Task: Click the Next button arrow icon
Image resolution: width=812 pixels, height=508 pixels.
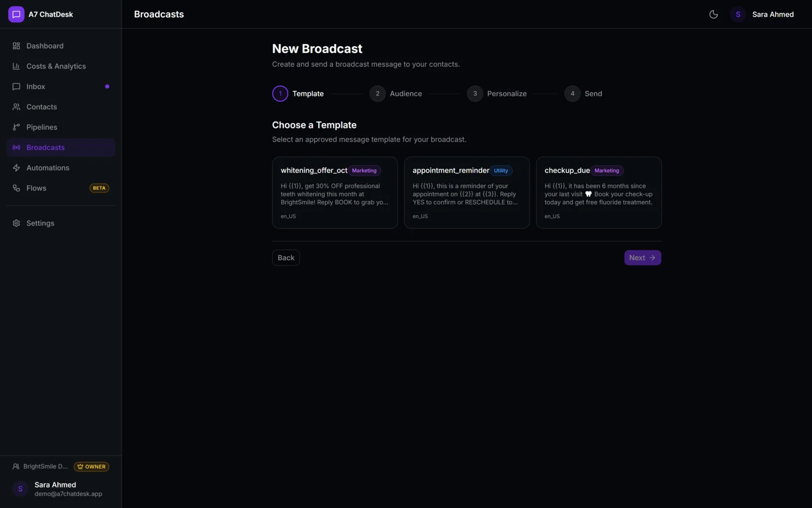Action: tap(652, 258)
